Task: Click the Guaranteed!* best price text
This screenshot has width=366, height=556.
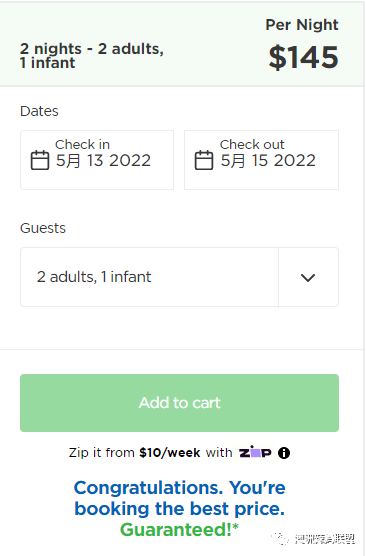Action: pos(179,529)
